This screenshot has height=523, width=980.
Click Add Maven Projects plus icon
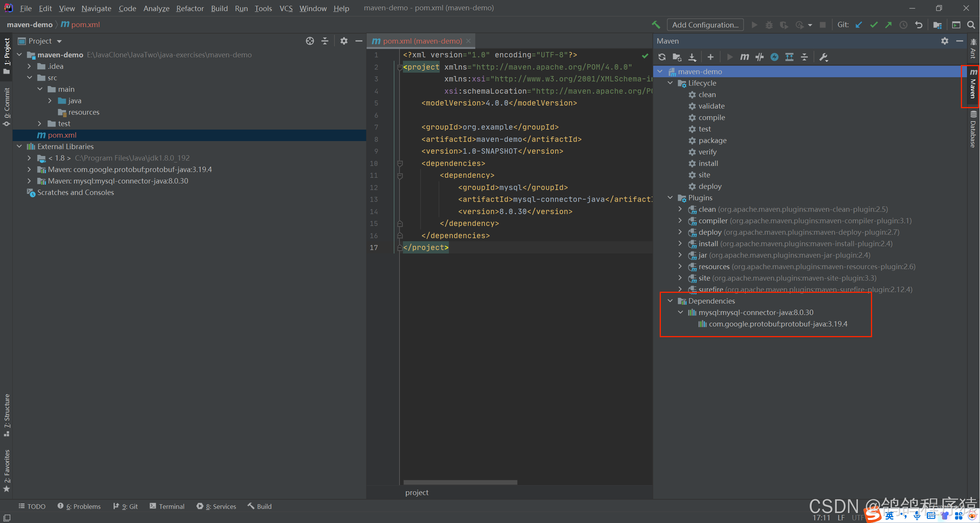710,57
